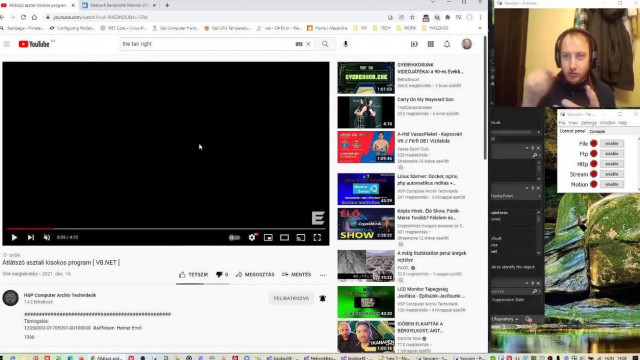Open the player settings gear
The height and width of the screenshot is (360, 640).
(x=252, y=237)
